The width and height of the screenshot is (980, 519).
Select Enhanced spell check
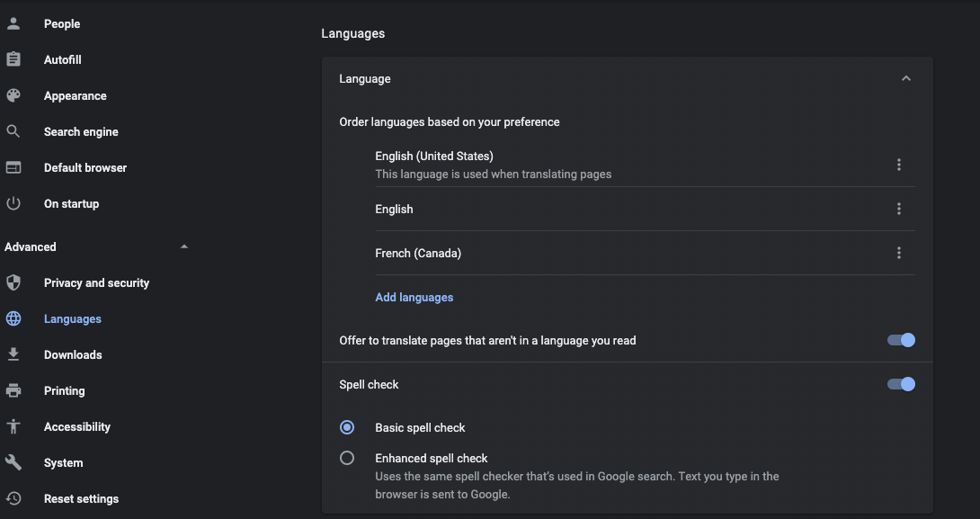(347, 458)
